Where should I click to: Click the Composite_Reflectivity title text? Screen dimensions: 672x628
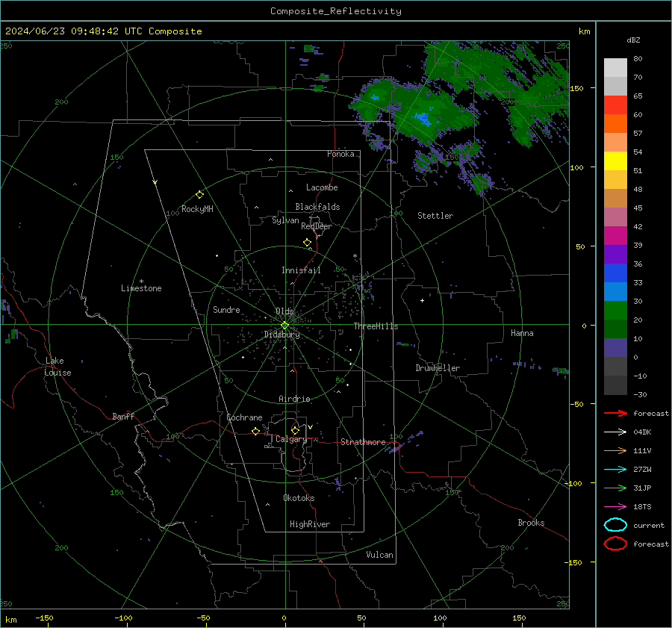coord(336,11)
